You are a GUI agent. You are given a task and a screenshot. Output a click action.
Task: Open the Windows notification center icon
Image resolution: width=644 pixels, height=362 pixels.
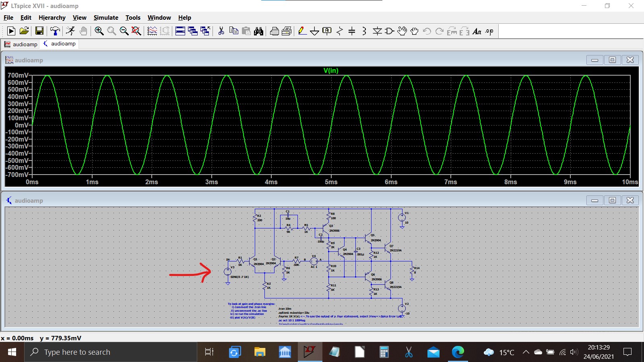pyautogui.click(x=627, y=352)
